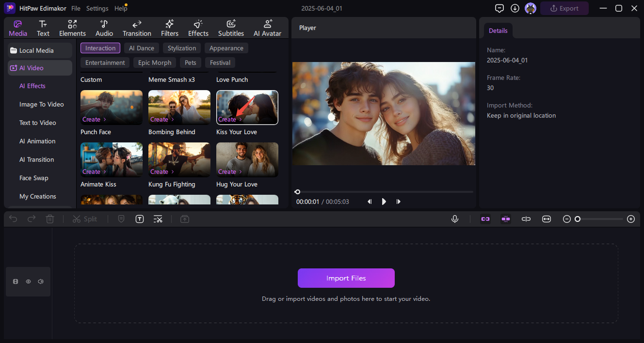Open the AI Avatar panel
Viewport: 644px width, 343px height.
tap(267, 28)
